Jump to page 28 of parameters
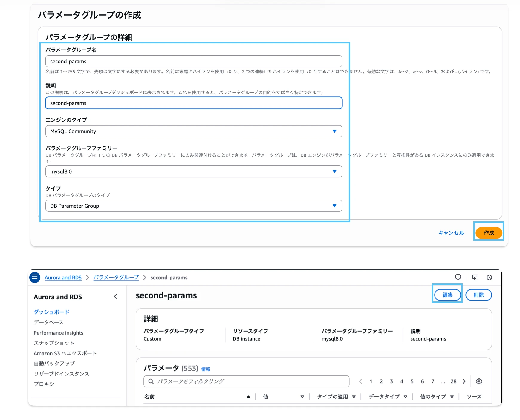The height and width of the screenshot is (420, 520). pos(453,381)
